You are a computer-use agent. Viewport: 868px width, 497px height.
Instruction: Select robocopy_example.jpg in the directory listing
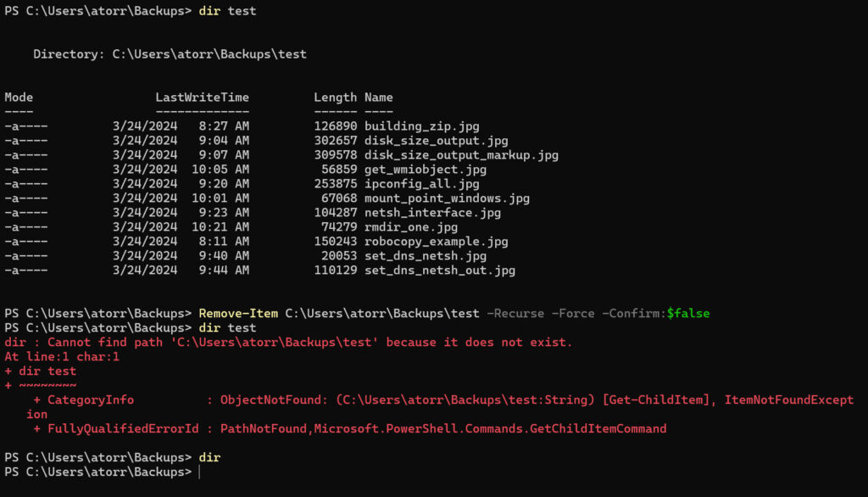(436, 242)
